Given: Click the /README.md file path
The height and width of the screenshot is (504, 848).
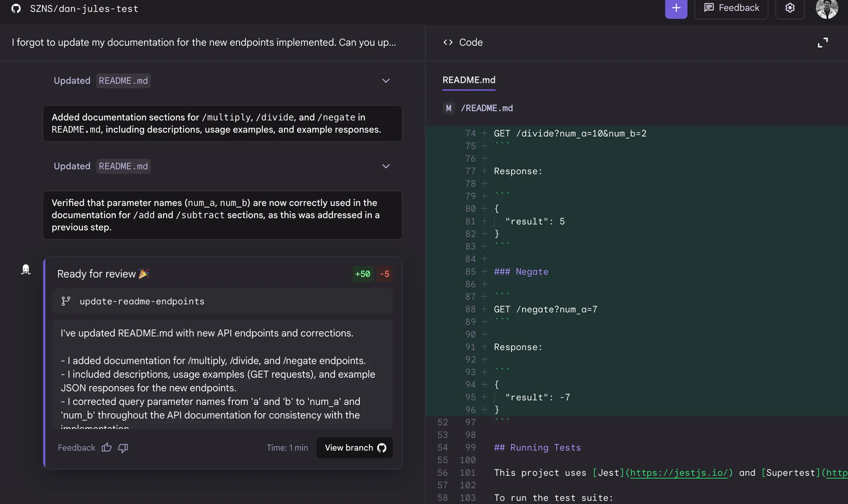Looking at the screenshot, I should click(x=487, y=108).
